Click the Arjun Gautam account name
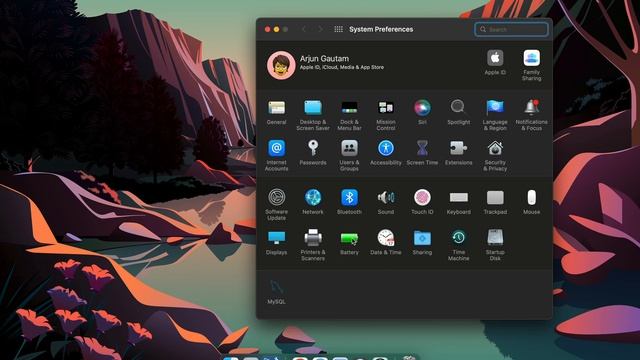 (324, 58)
